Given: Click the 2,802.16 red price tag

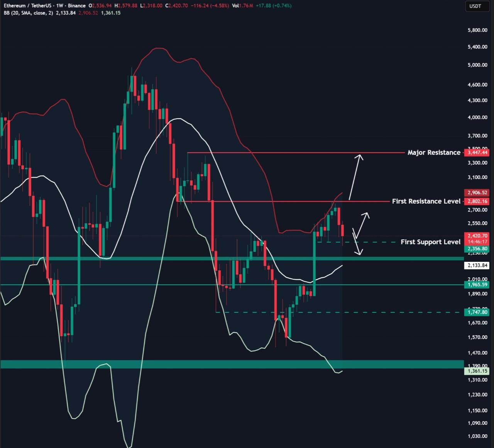Looking at the screenshot, I should 477,201.
